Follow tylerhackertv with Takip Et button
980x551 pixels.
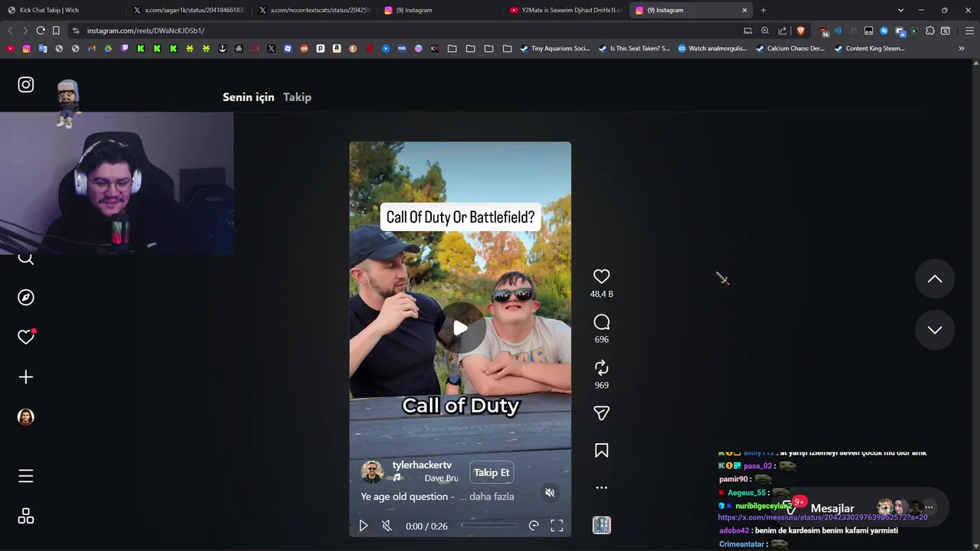pyautogui.click(x=492, y=472)
